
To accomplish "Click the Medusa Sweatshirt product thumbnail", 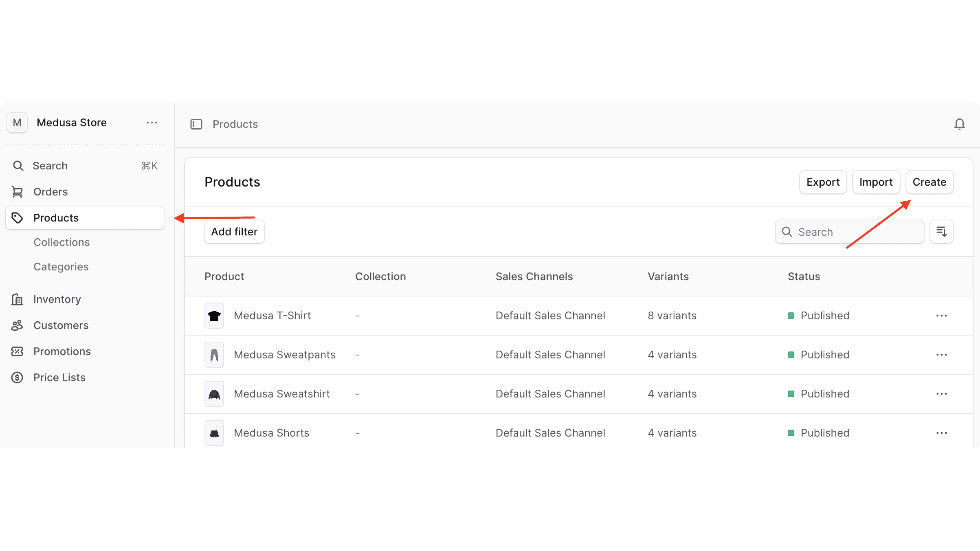I will (214, 393).
